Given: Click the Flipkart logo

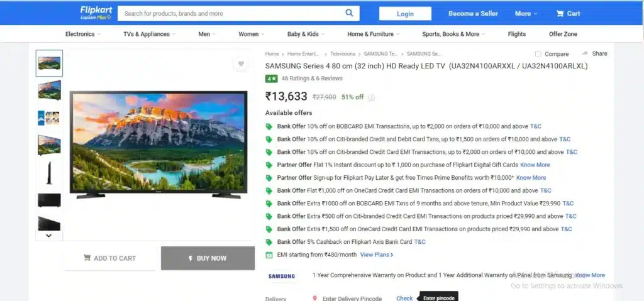Looking at the screenshot, I should [x=96, y=13].
